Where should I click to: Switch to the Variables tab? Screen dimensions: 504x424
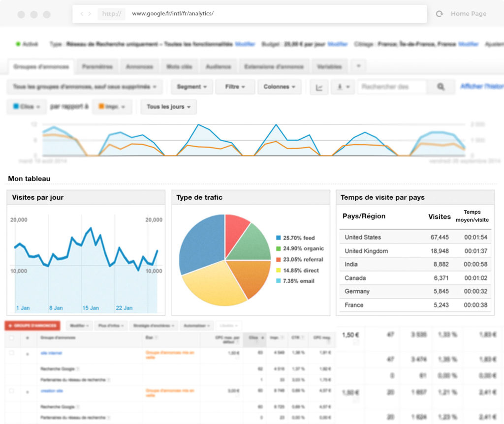[329, 67]
